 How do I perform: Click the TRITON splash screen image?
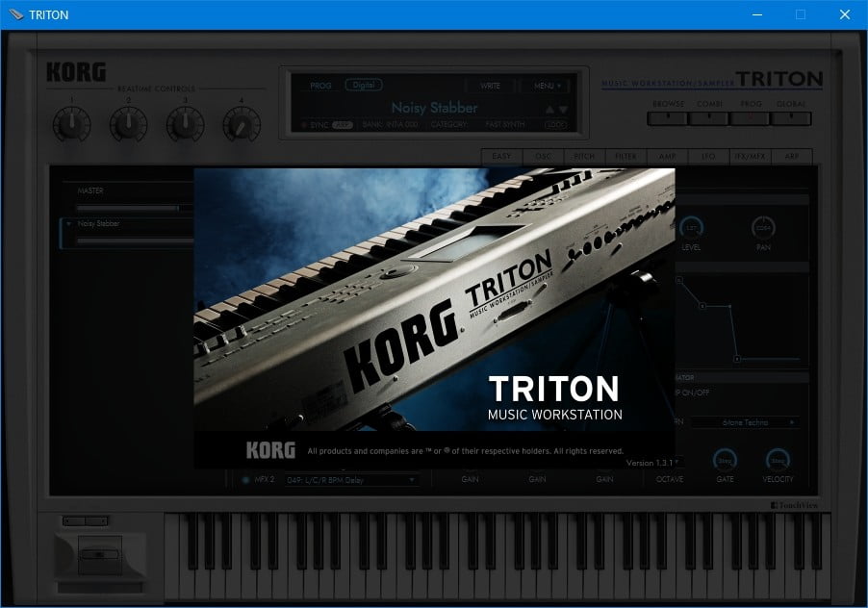(x=434, y=318)
